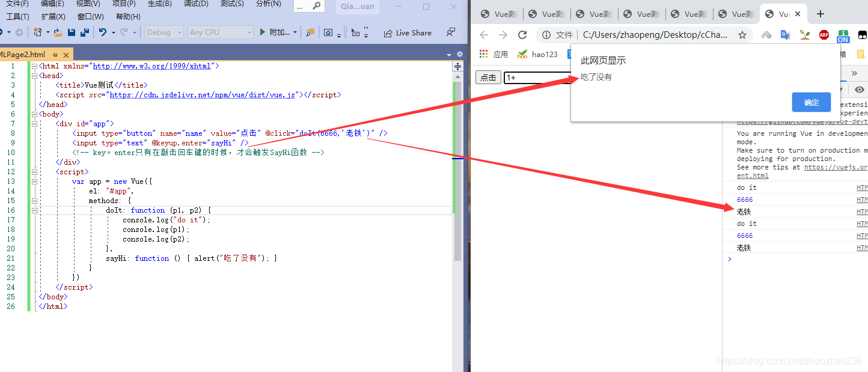
Task: Open the 帮助(H) menu
Action: [x=128, y=17]
